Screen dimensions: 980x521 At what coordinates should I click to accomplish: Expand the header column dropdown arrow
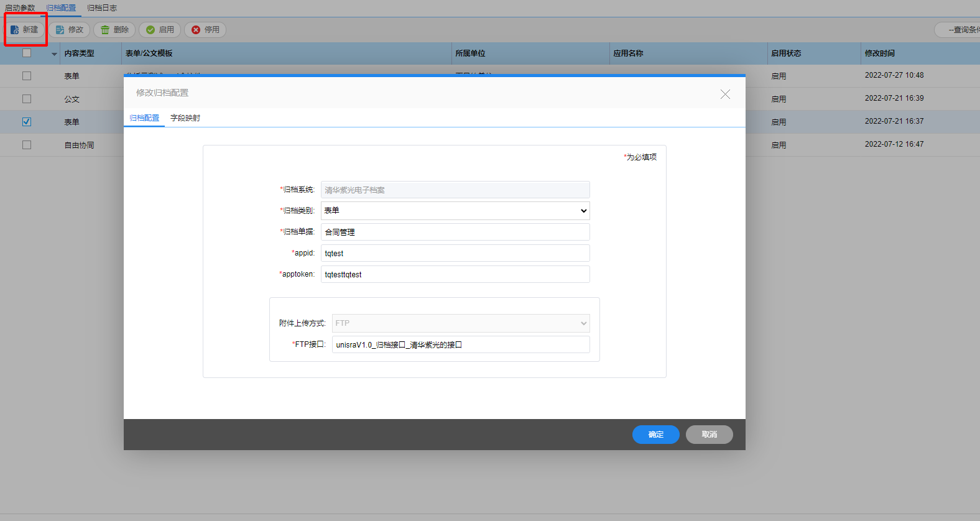coord(54,54)
